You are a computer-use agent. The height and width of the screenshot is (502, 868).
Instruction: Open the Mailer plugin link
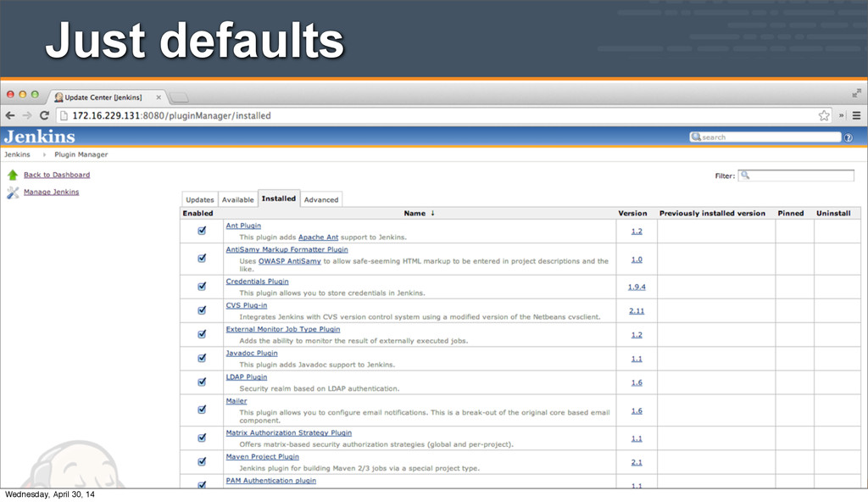pos(236,400)
